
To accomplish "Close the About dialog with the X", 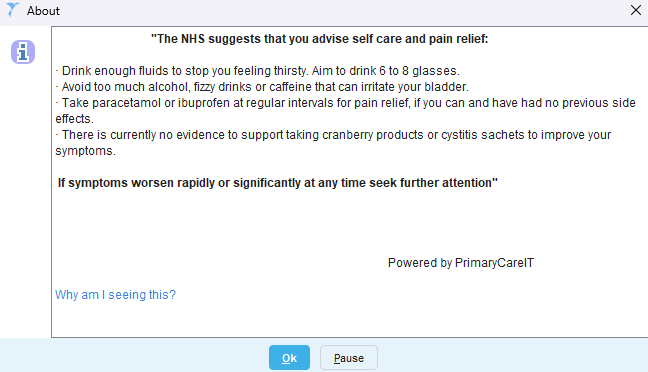I will coord(636,10).
